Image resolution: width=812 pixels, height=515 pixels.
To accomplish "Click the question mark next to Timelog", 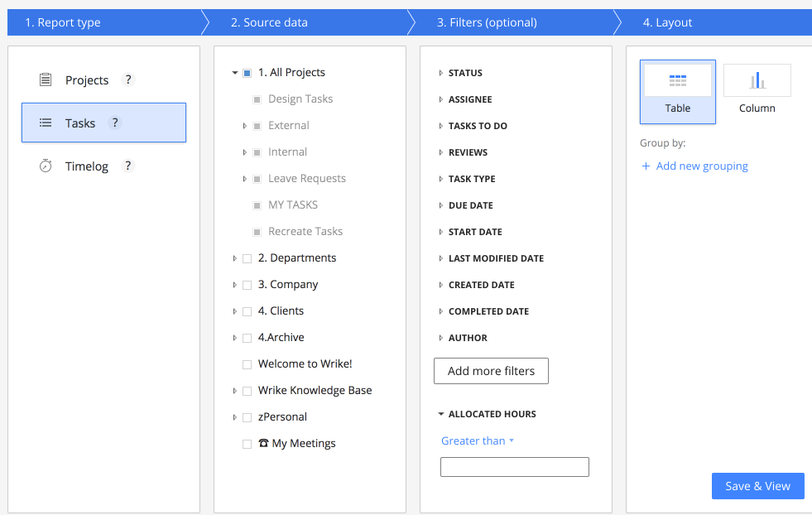I will pyautogui.click(x=127, y=166).
